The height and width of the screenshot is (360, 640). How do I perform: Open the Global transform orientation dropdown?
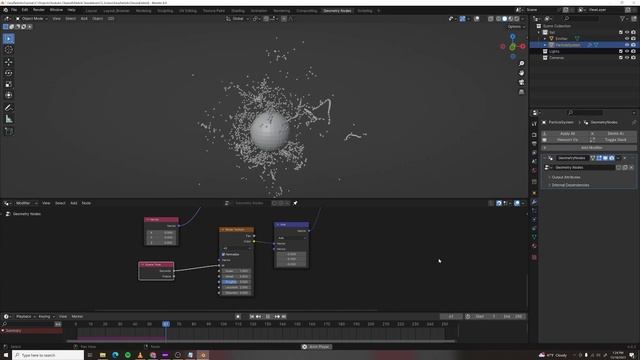[x=238, y=19]
